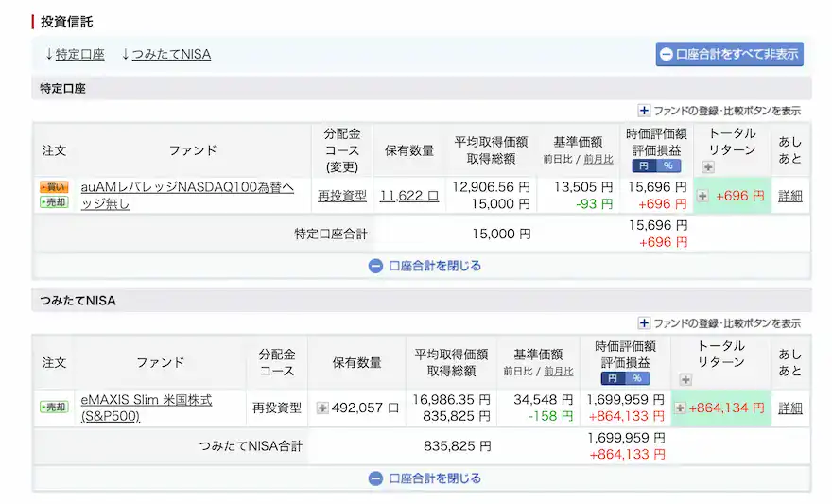Click the 買い buy icon for auAM fund

point(54,187)
